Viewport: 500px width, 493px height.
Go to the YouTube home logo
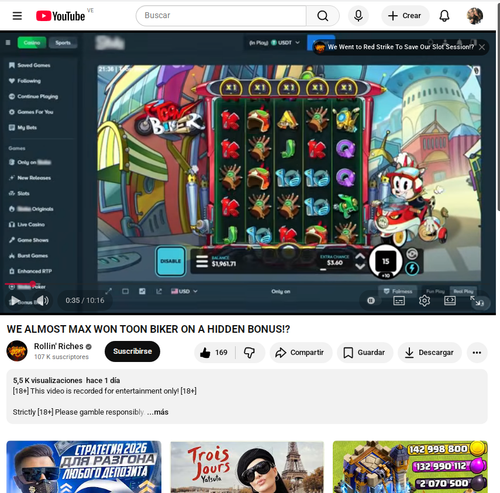coord(61,16)
